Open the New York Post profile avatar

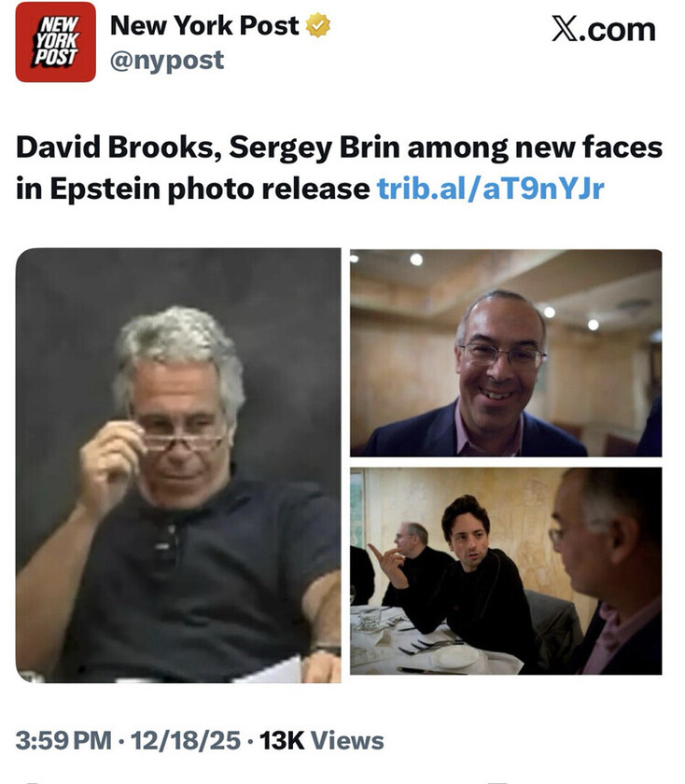pyautogui.click(x=55, y=42)
